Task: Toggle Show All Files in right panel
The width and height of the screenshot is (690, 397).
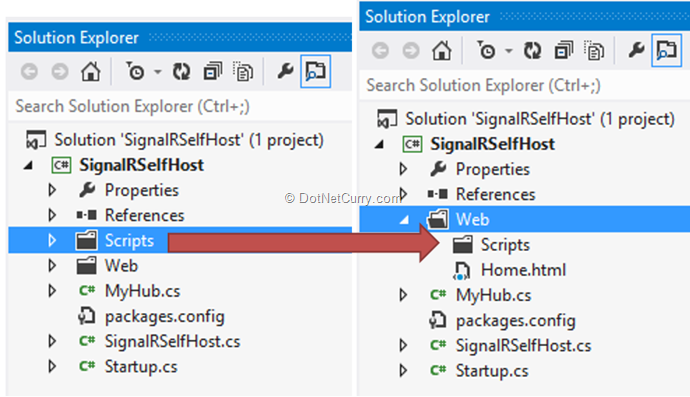Action: point(595,51)
